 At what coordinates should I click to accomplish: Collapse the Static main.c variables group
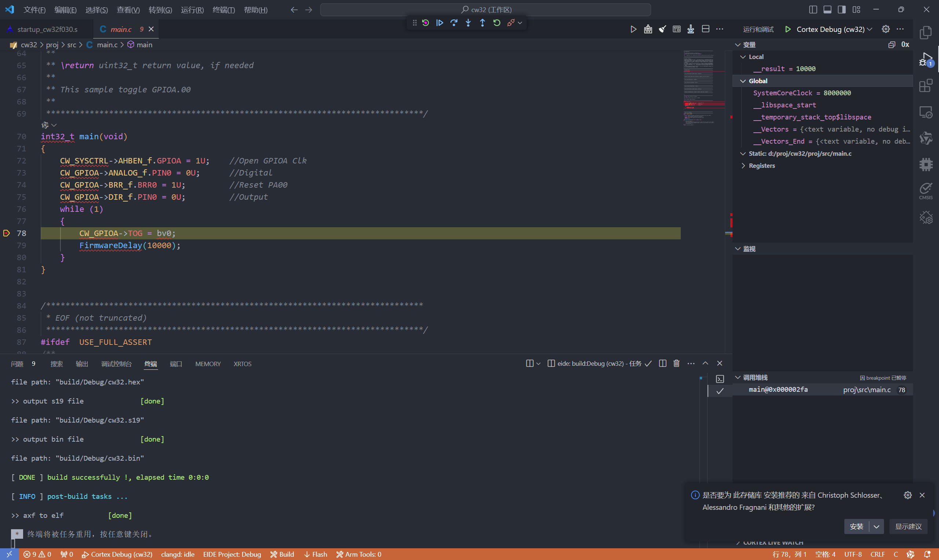coord(743,154)
